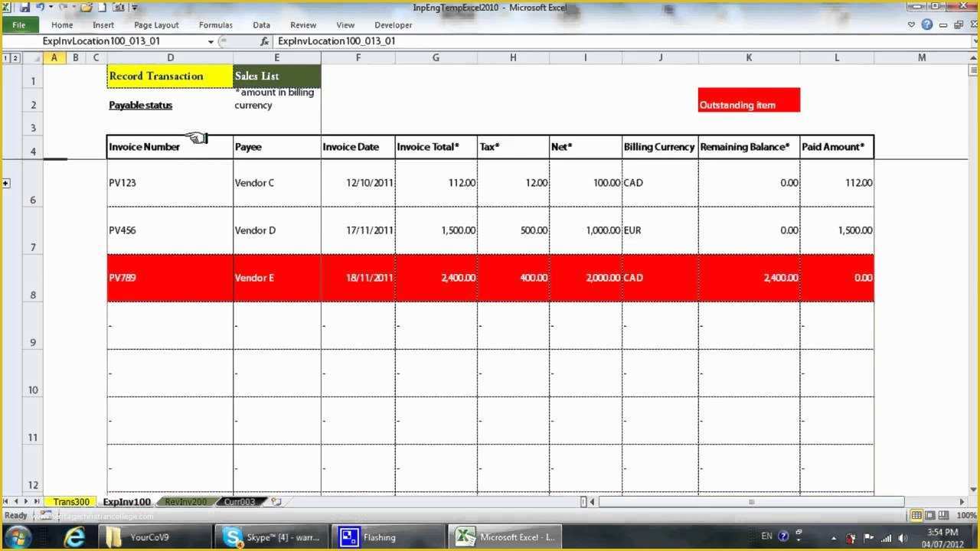Image resolution: width=980 pixels, height=551 pixels.
Task: Click the EUR billing currency cell
Action: pyautogui.click(x=660, y=230)
